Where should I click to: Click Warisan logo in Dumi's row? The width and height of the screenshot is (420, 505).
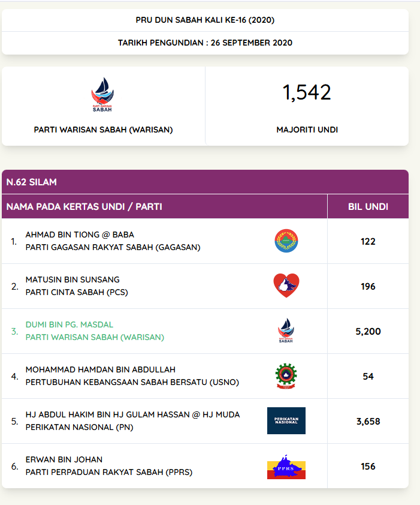click(286, 331)
